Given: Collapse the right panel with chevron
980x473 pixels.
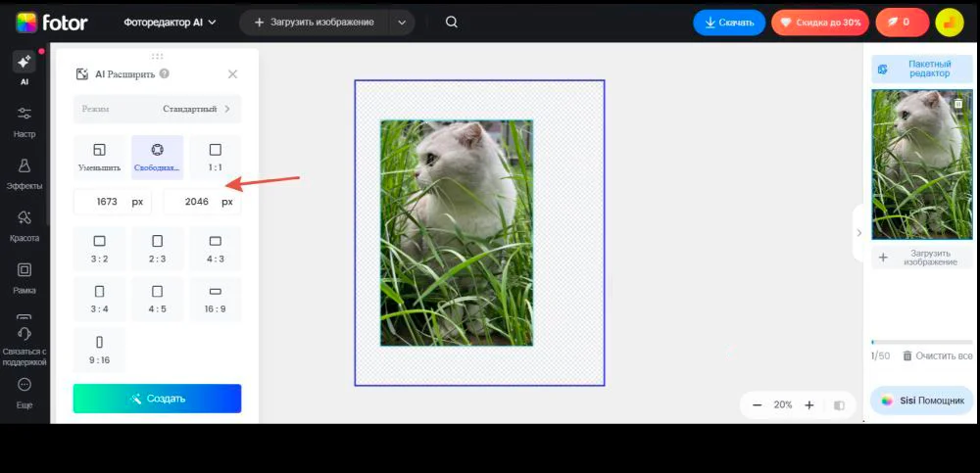Looking at the screenshot, I should pyautogui.click(x=858, y=232).
